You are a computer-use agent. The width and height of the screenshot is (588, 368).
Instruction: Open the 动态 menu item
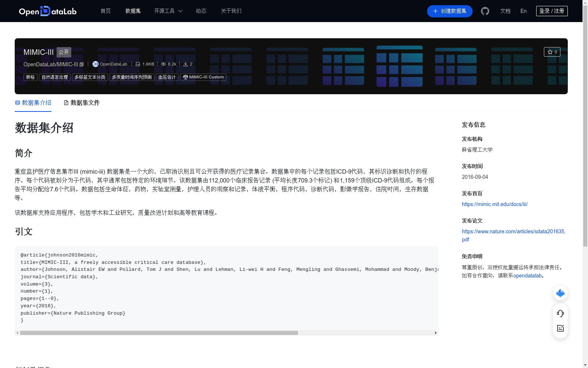point(201,11)
